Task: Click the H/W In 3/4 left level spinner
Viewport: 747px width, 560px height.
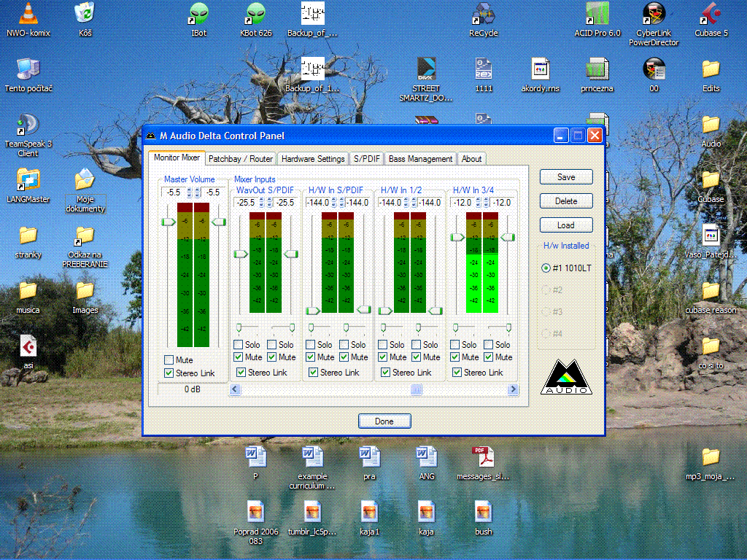Action: tap(478, 203)
